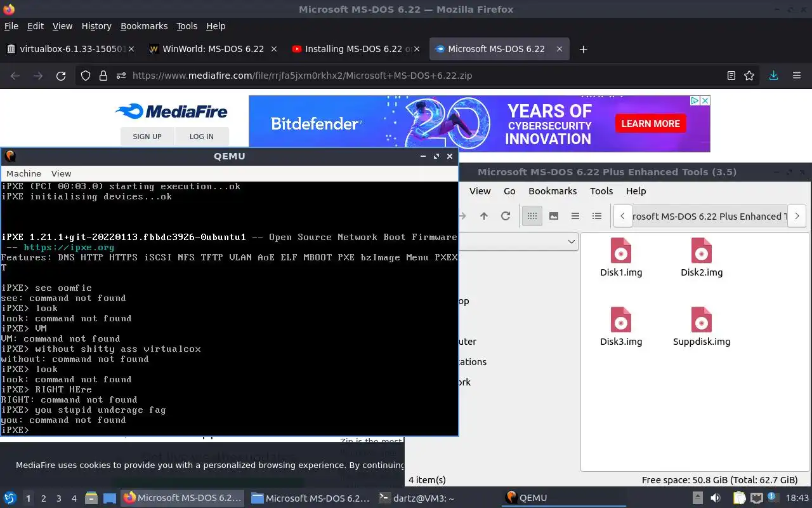This screenshot has height=508, width=812.
Task: Switch to WinWorld MS-DOS 6.22 tab
Action: (213, 49)
